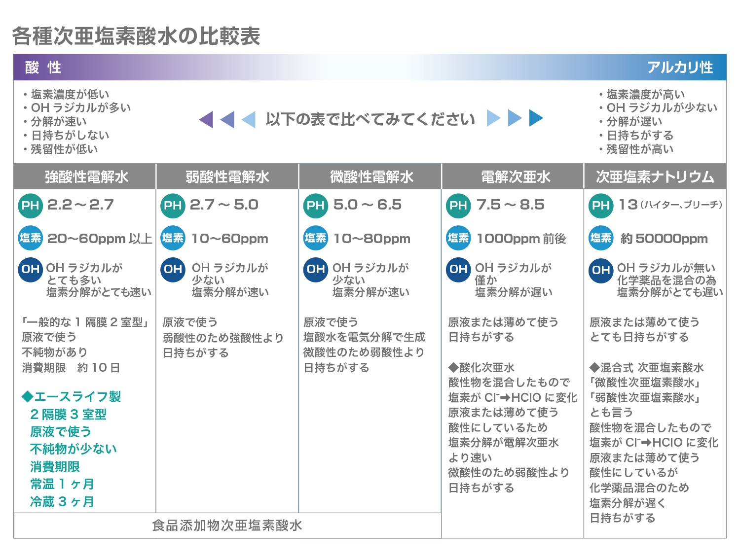Click the PH badge next to 5.0~6.5
The width and height of the screenshot is (740, 560).
[315, 206]
